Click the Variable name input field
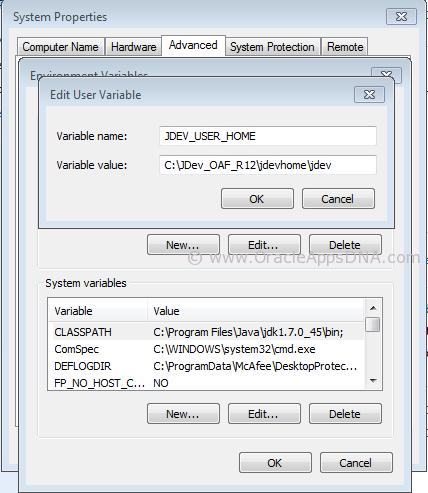This screenshot has height=493, width=428. pyautogui.click(x=268, y=136)
